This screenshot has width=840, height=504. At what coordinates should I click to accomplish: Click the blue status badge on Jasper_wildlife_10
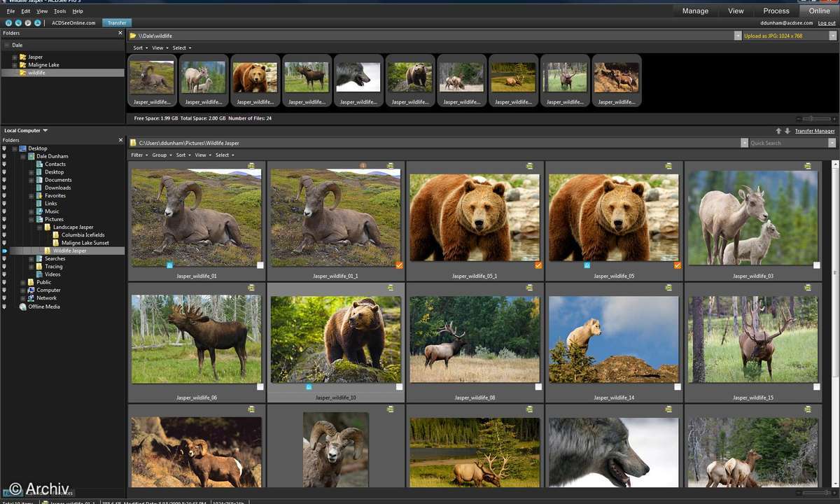pos(309,386)
